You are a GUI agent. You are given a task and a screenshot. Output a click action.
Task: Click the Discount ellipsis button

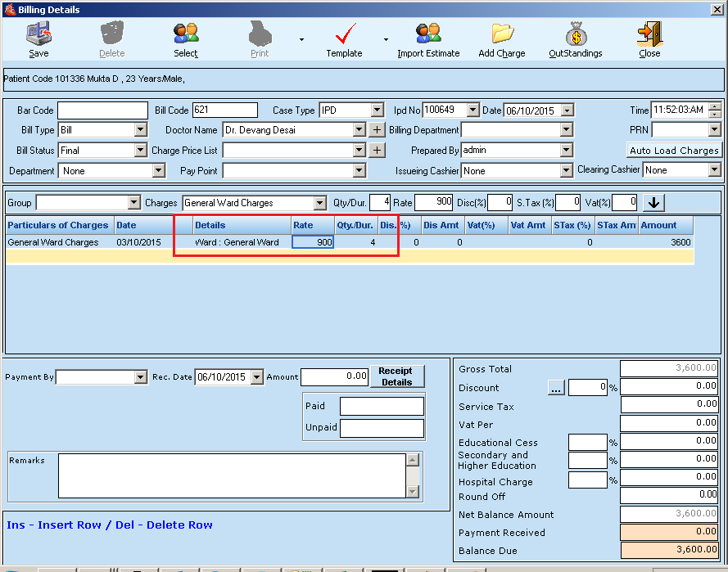tap(556, 389)
